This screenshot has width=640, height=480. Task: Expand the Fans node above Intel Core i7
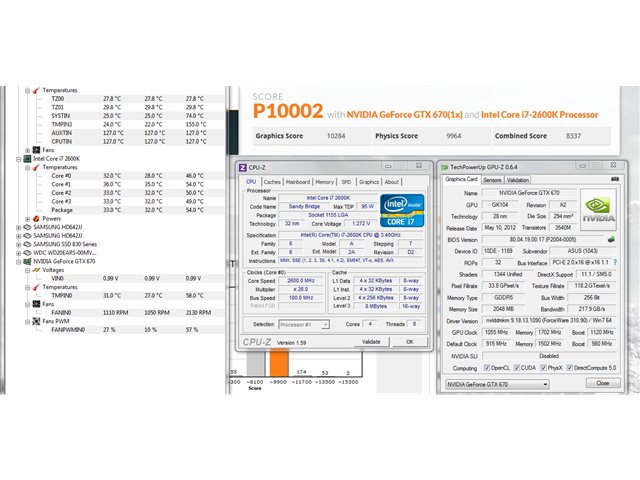(27, 150)
